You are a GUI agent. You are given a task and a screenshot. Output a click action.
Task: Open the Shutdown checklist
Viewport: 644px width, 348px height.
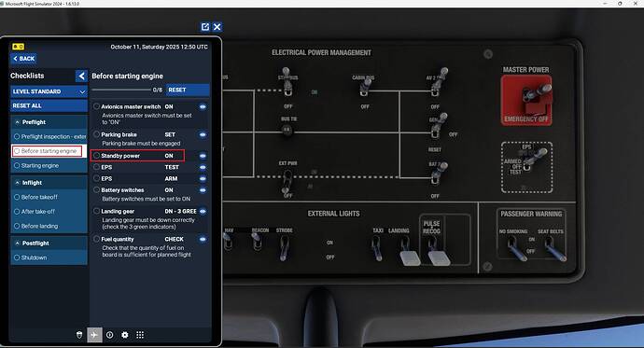(x=49, y=258)
